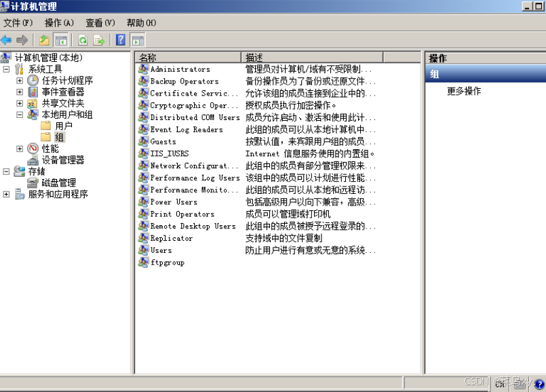
Task: Select the Event Log Readers group
Action: click(187, 130)
